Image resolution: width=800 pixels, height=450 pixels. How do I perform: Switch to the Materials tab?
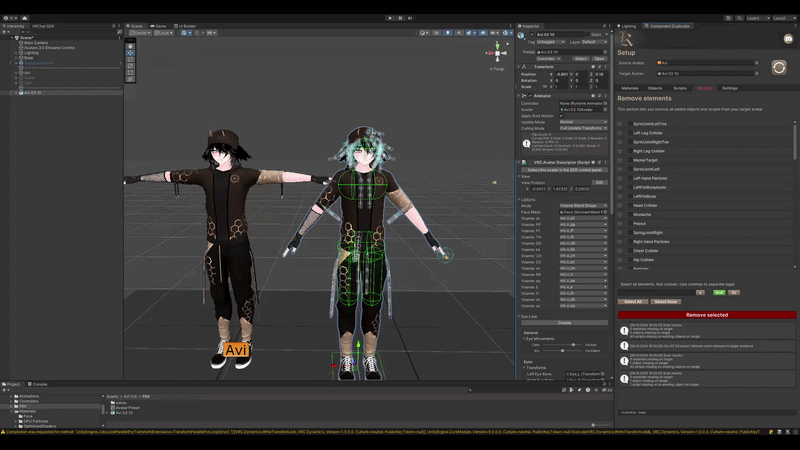point(630,88)
